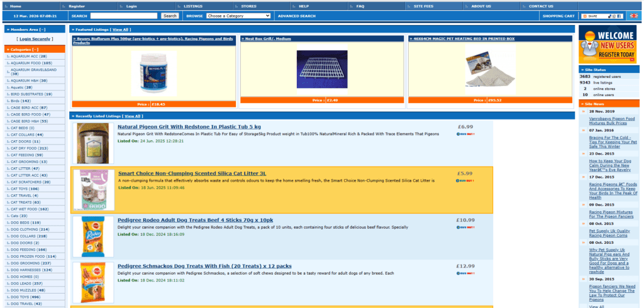Open Home in top navigation
Viewport: 644px width, 308px height.
coord(16,6)
